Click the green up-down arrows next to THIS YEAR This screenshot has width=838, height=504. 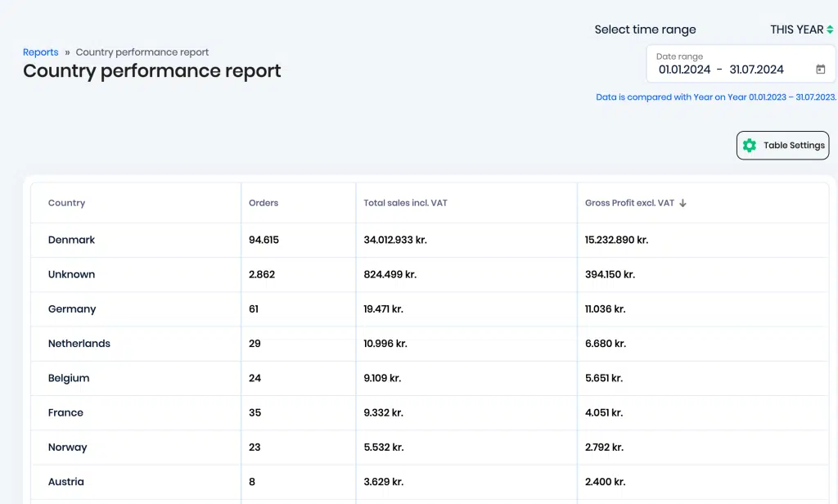(x=830, y=30)
